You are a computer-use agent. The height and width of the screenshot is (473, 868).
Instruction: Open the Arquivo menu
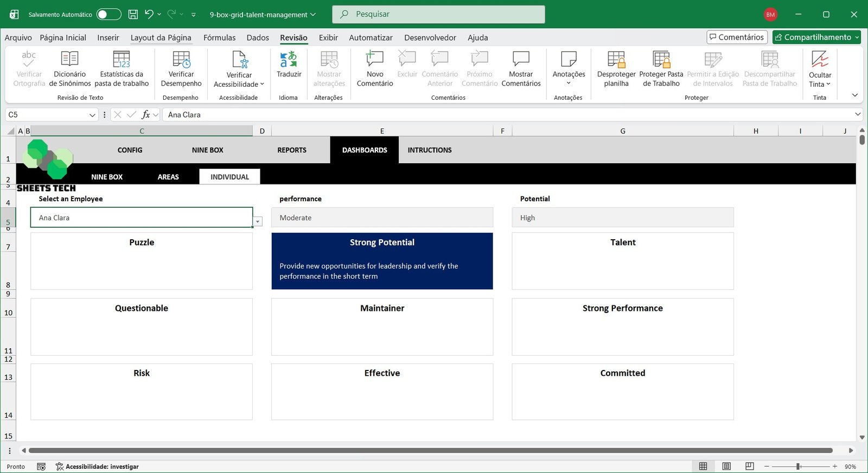pos(18,37)
